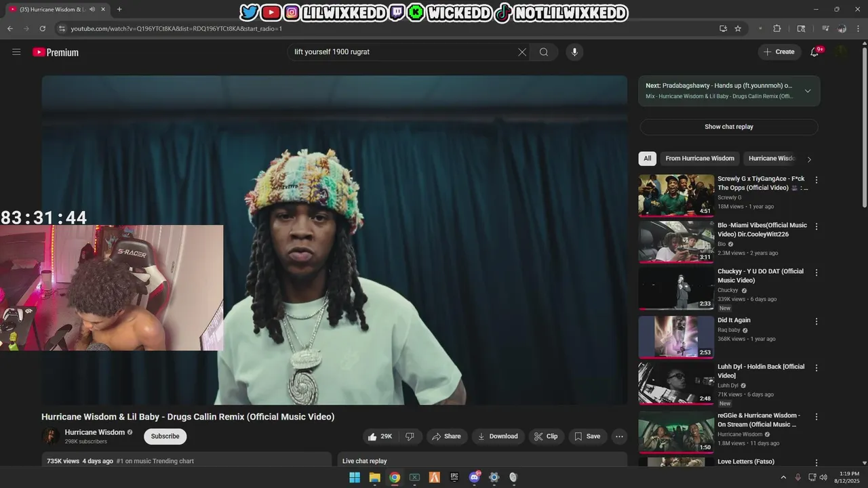Mute the tab via speaker icon
This screenshot has width=868, height=488.
92,9
